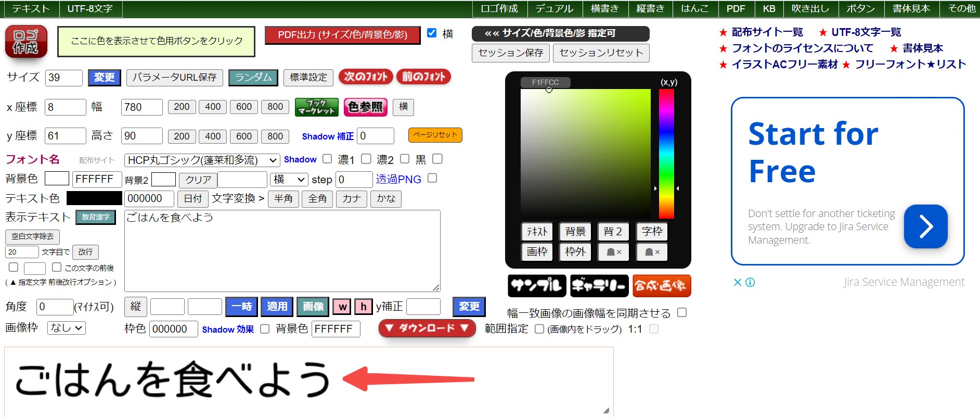This screenshot has height=417, width=980.
Task: Open the 画像枠 なし dropdown
Action: [66, 328]
